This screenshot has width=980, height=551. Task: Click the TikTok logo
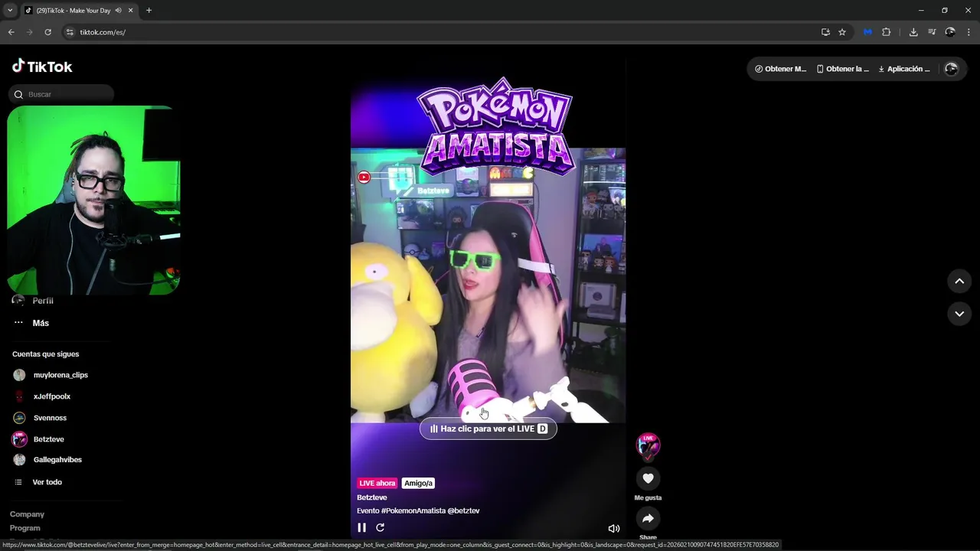click(42, 67)
